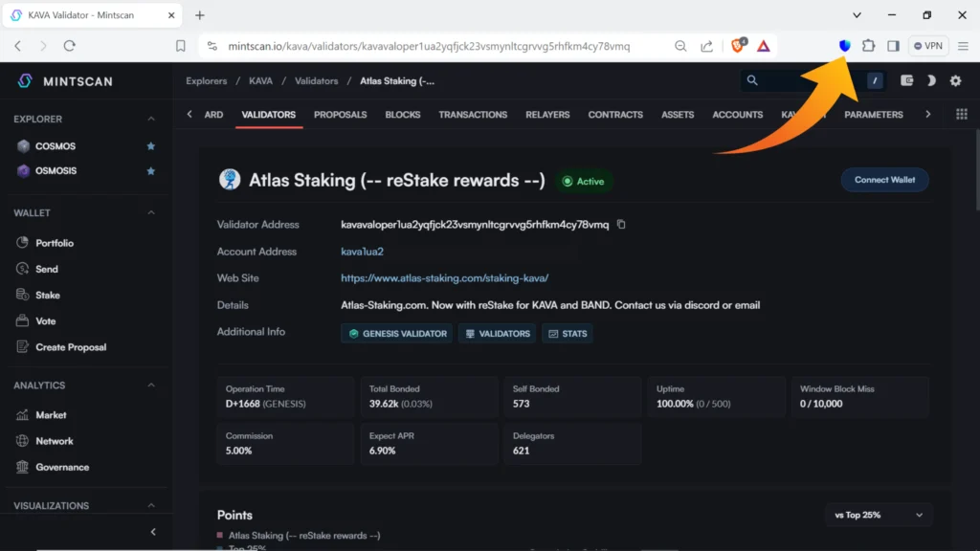Click the Brave Shields lion icon

tap(738, 46)
